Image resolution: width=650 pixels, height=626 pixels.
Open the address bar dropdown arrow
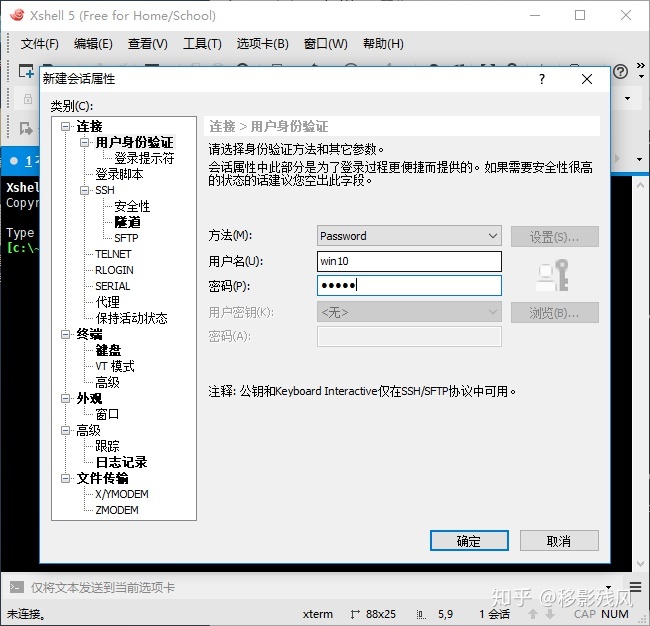[x=627, y=99]
